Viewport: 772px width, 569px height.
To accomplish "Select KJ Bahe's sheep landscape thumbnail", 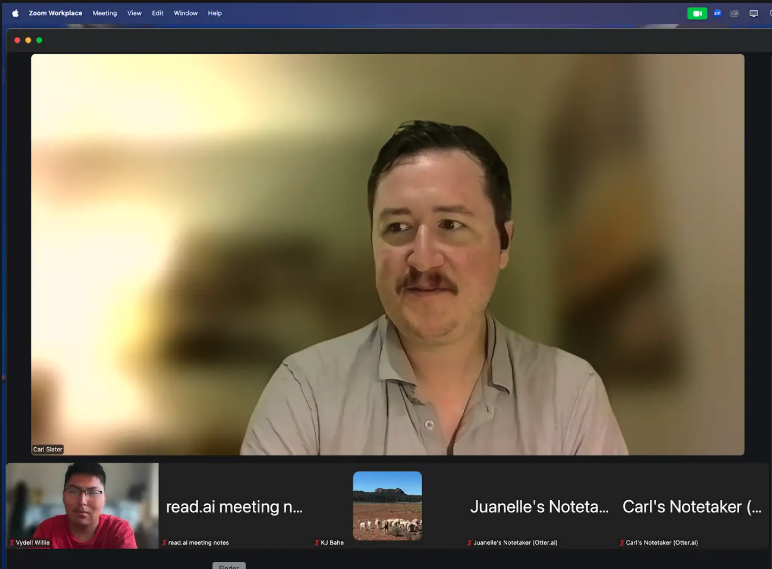I will pos(387,506).
